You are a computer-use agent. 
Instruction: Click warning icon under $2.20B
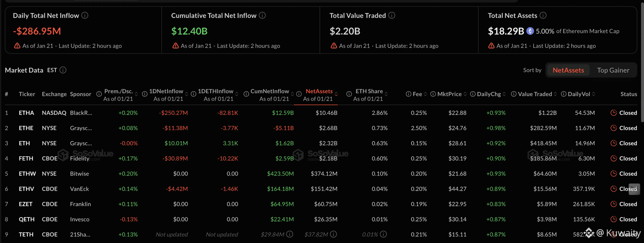pos(334,46)
